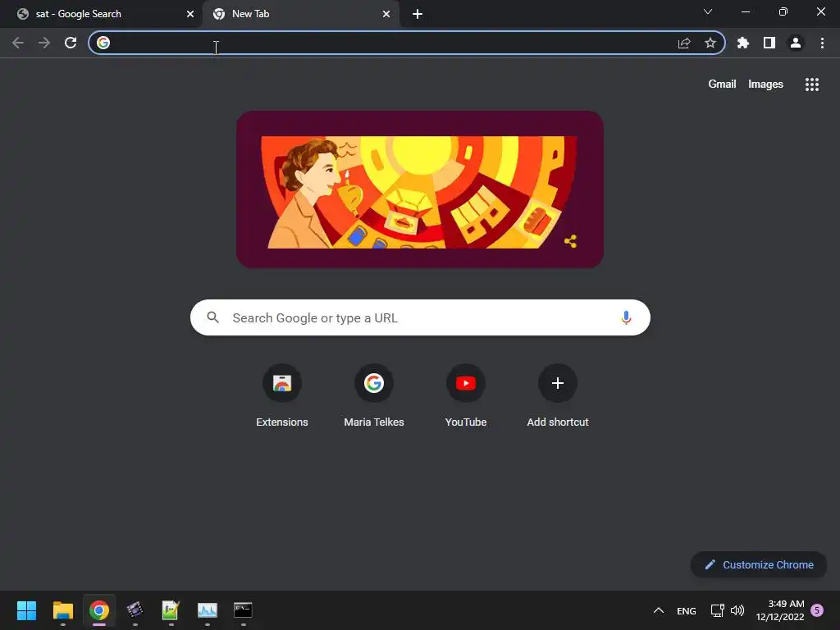Add a new shortcut tile
This screenshot has height=630, width=840.
(558, 395)
